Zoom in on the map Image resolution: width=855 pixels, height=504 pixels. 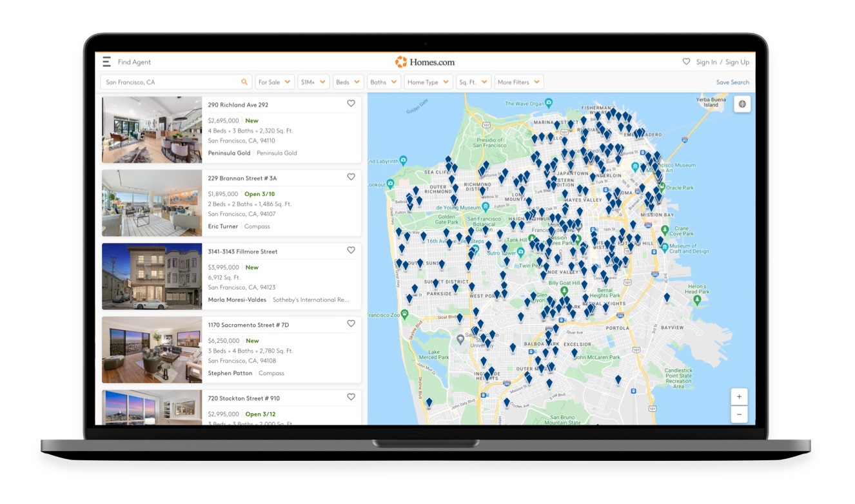[739, 396]
